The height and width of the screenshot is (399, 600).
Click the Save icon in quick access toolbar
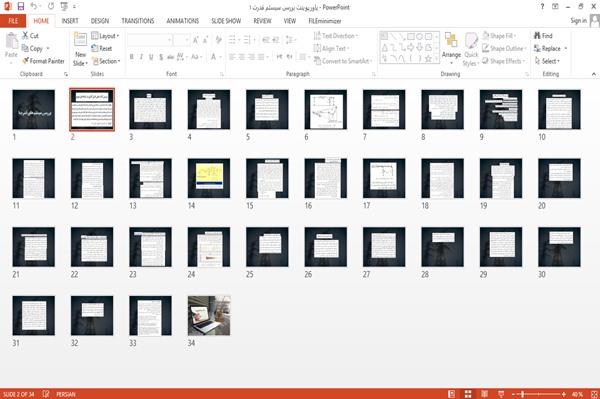click(21, 7)
